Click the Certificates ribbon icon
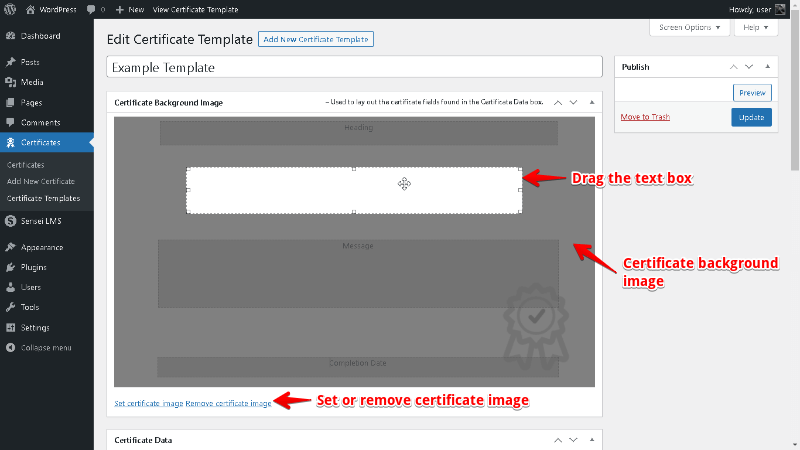The height and width of the screenshot is (450, 800). (10, 142)
